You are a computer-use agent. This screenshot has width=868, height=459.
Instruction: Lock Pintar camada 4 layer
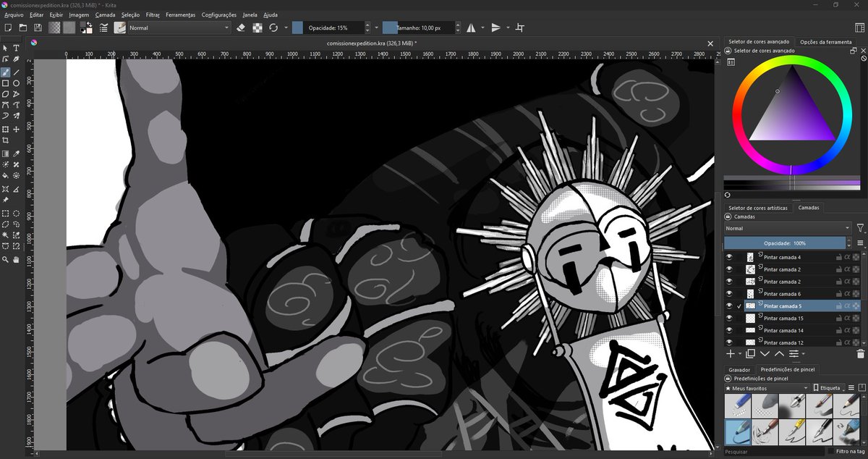tap(838, 257)
